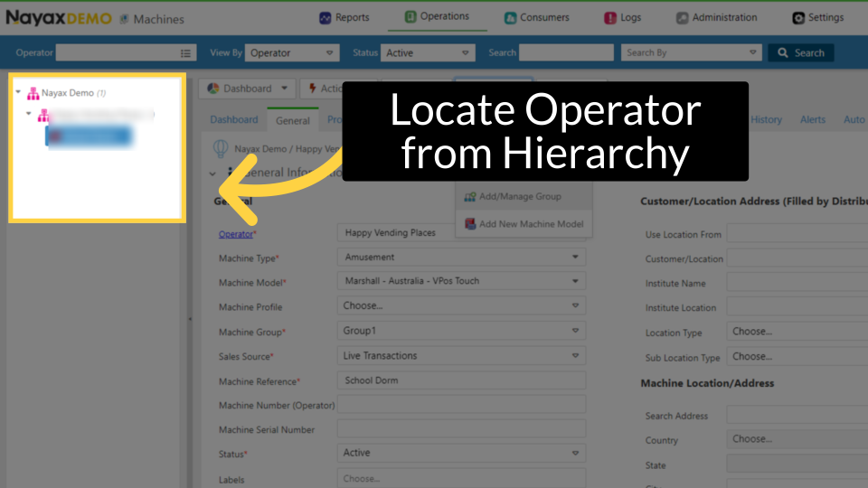This screenshot has width=868, height=488.
Task: Open the operator list picker icon
Action: 185,53
